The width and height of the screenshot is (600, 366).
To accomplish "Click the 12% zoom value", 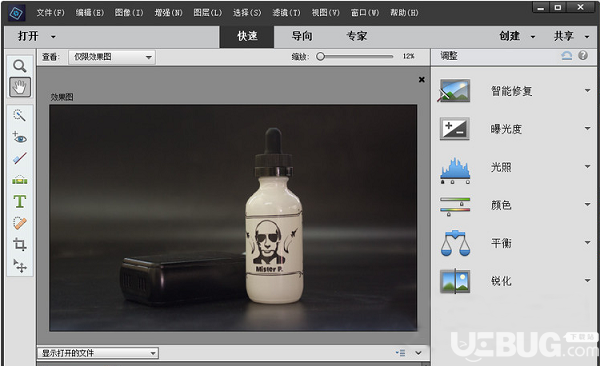I will pos(408,56).
